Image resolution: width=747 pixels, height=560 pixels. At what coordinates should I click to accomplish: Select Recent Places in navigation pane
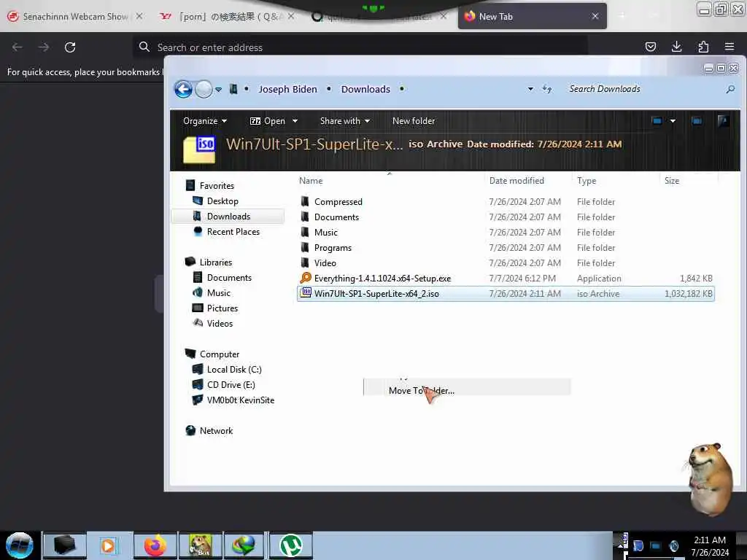tap(233, 231)
